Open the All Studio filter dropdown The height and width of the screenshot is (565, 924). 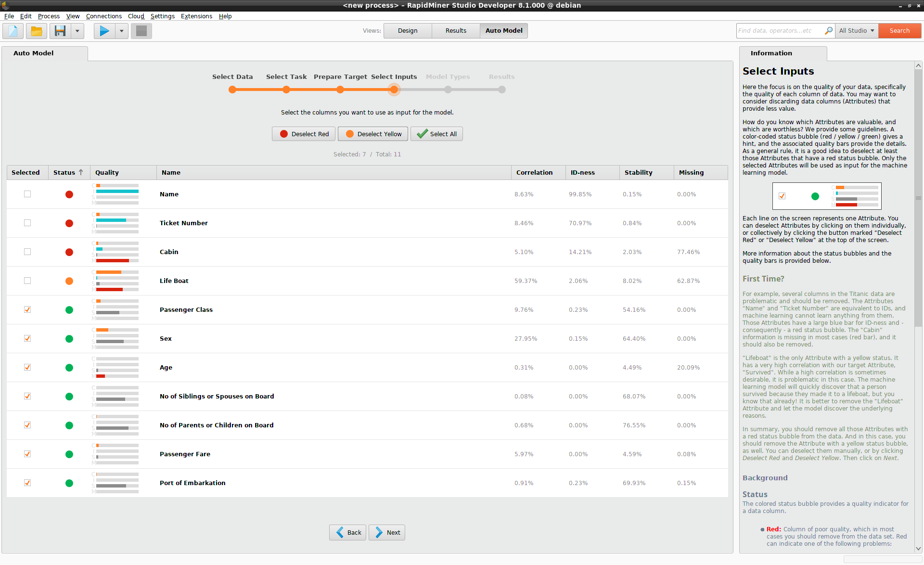click(x=856, y=30)
